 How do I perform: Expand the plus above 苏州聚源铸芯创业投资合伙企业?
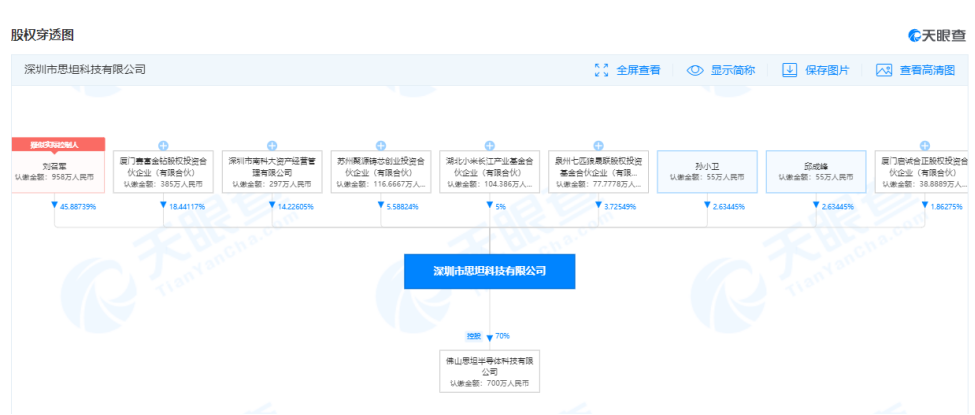tap(381, 146)
